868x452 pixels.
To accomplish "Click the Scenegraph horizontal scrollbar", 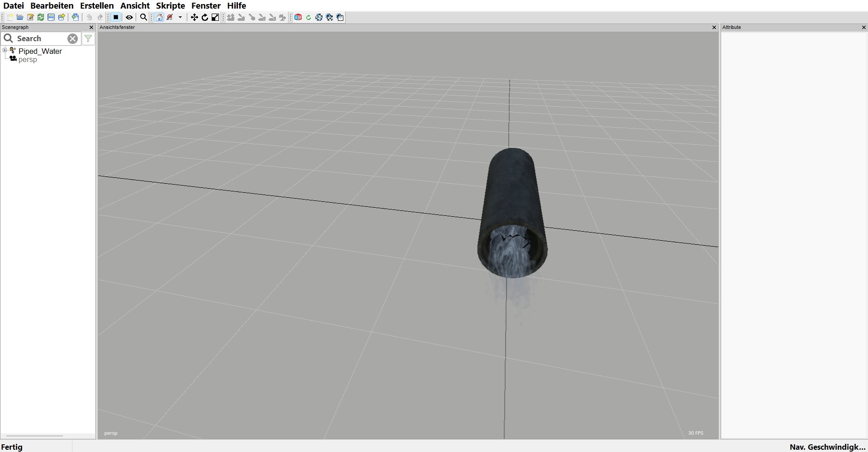I will 34,436.
